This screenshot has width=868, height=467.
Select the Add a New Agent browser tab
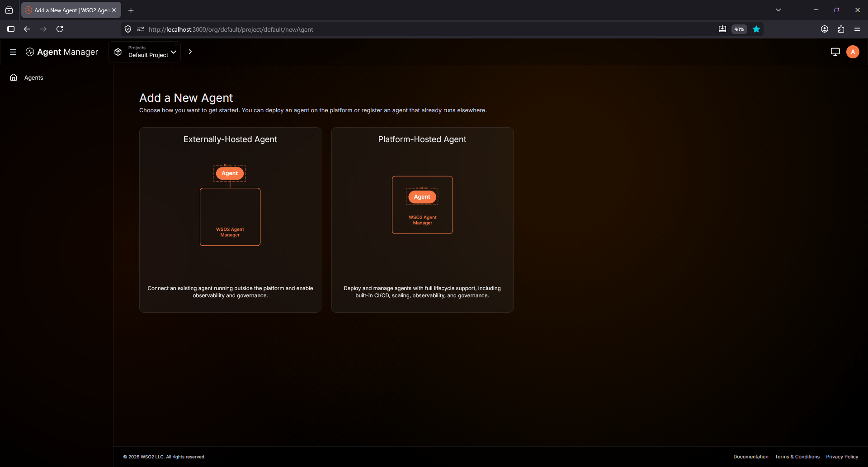pos(71,10)
